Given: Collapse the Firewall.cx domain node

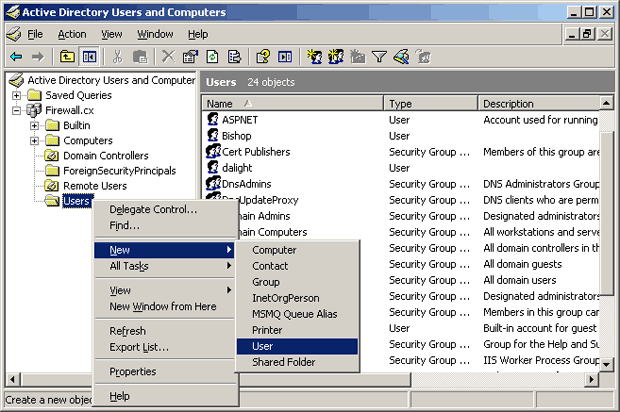Looking at the screenshot, I should (x=16, y=110).
